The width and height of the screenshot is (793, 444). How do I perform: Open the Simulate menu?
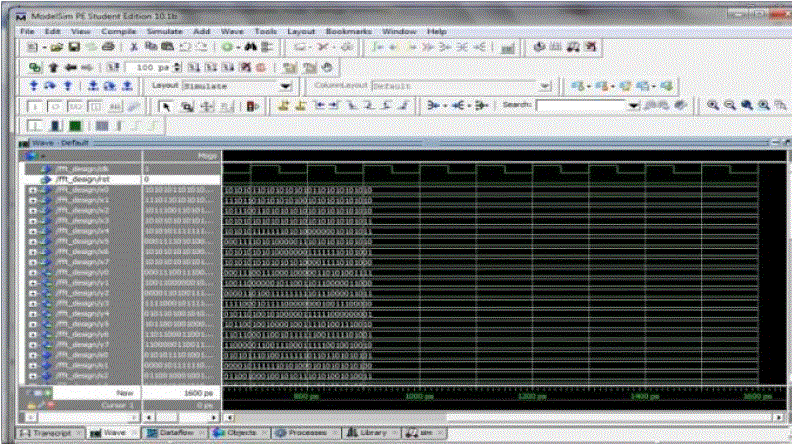tap(167, 32)
